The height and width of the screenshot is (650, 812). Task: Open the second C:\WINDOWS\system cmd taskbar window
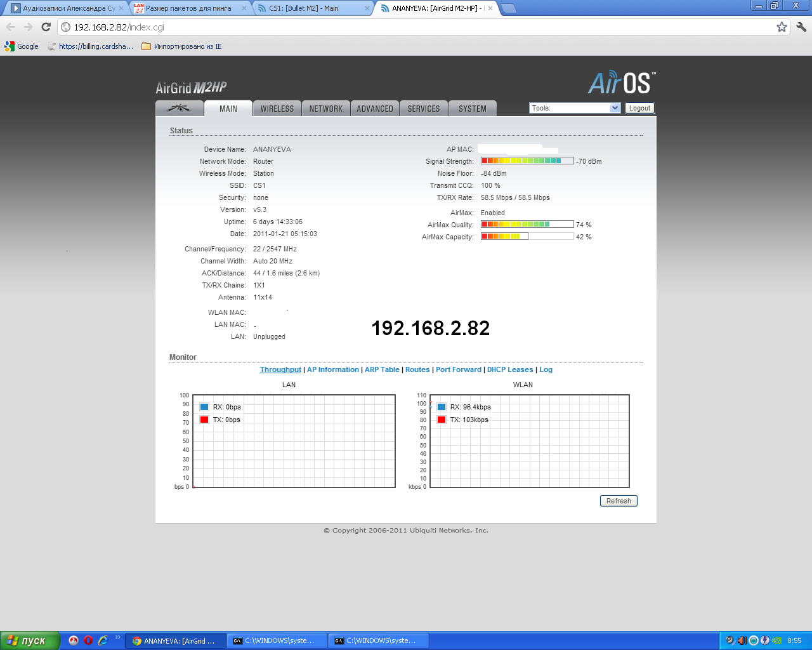point(379,641)
